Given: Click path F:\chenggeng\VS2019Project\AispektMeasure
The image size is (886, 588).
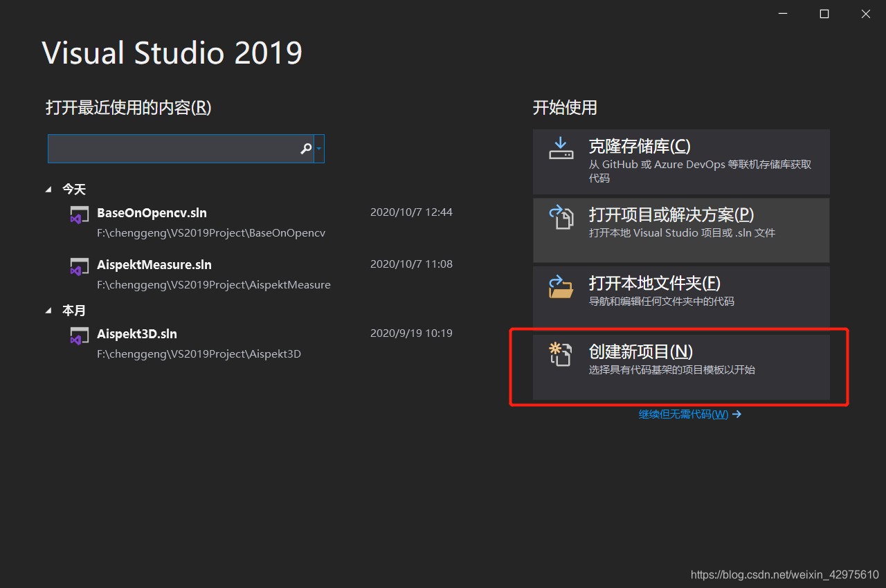Looking at the screenshot, I should [214, 285].
